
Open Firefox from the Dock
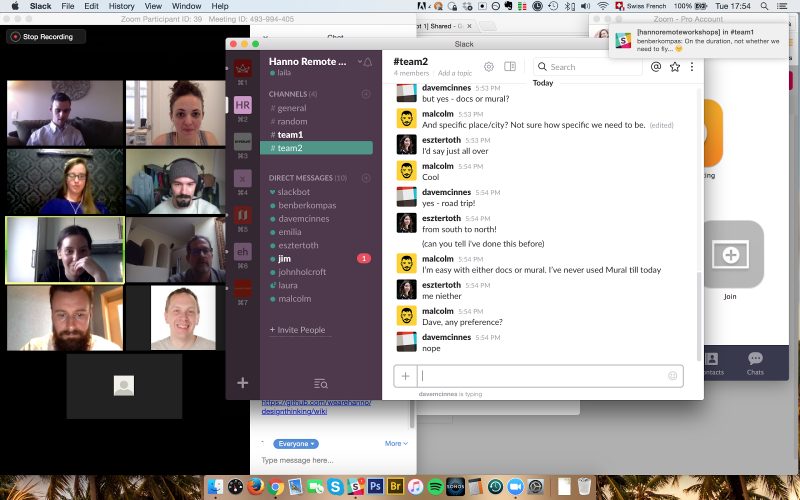(x=255, y=486)
